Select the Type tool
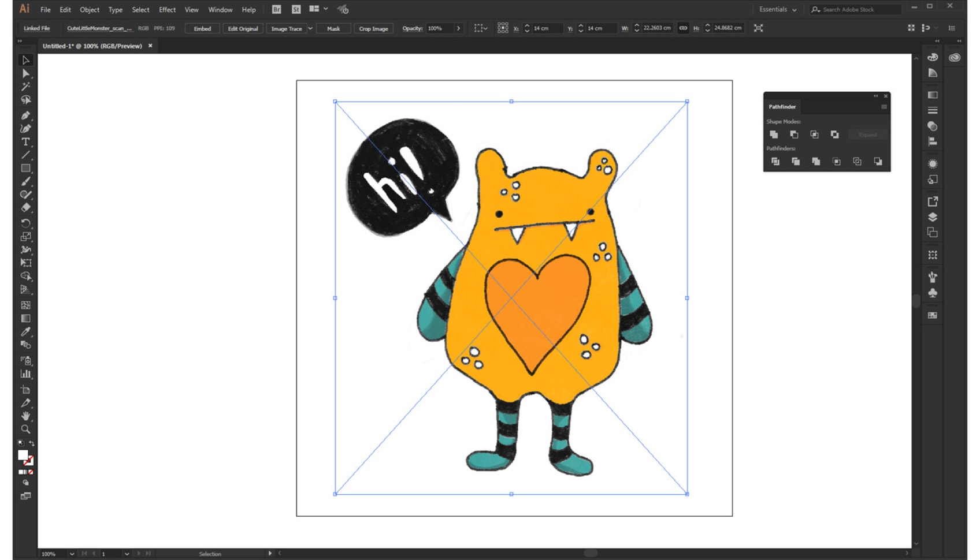The width and height of the screenshot is (980, 560). [25, 142]
